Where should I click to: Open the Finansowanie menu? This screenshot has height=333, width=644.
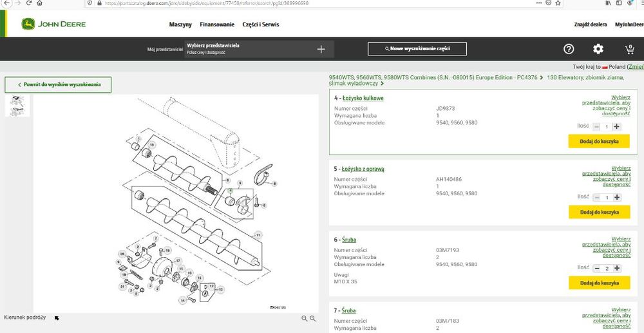[x=217, y=24]
